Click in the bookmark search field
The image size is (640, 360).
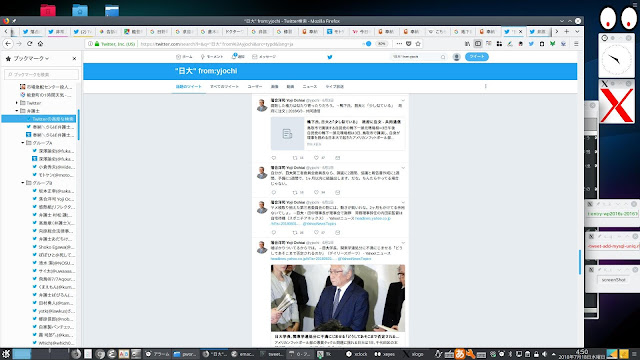(x=42, y=74)
